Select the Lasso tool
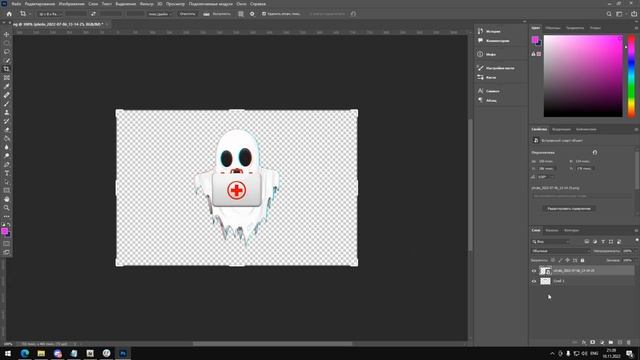 click(x=7, y=52)
